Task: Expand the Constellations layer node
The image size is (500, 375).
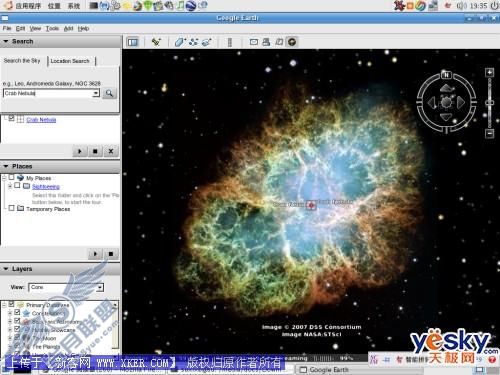Action: pyautogui.click(x=10, y=313)
